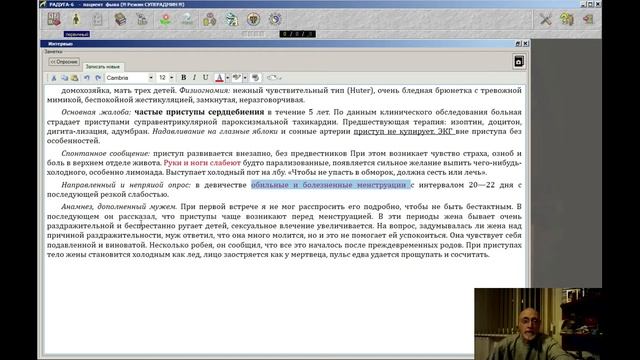Viewport: 640px width, 360px height.
Task: Close the Интервью panel with its X button
Action: coord(526,44)
